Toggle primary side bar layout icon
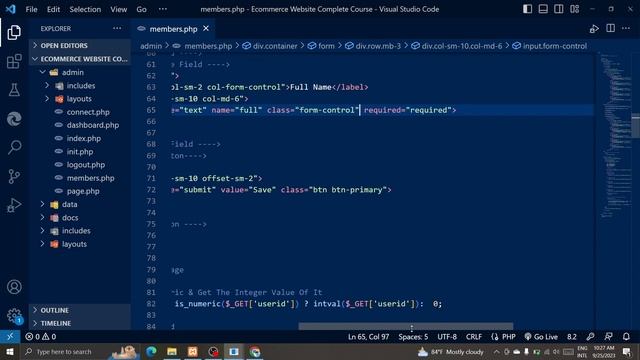Viewport: 640px width, 360px height. 527,9
